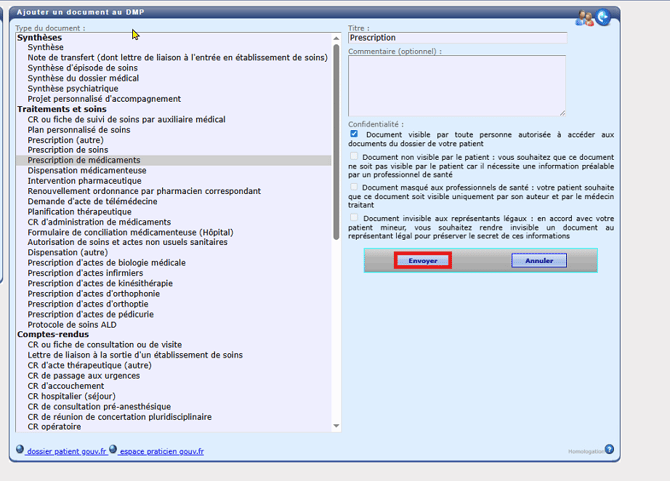Image resolution: width=670 pixels, height=481 pixels.
Task: Click the Annuler button
Action: pos(539,261)
